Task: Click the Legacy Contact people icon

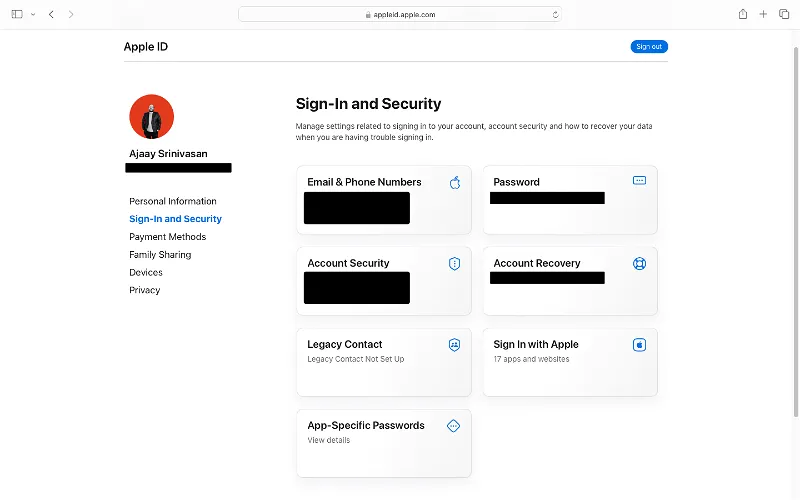Action: click(x=454, y=345)
